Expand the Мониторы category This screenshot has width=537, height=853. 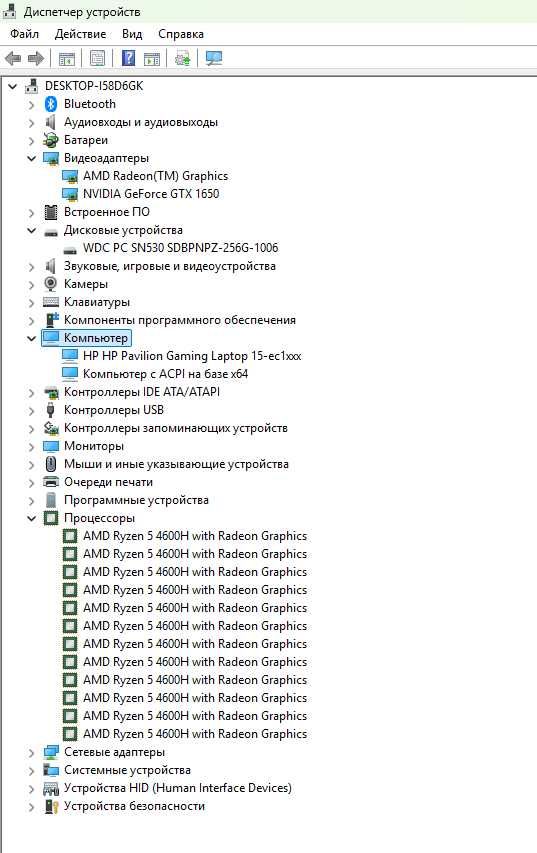click(x=32, y=446)
